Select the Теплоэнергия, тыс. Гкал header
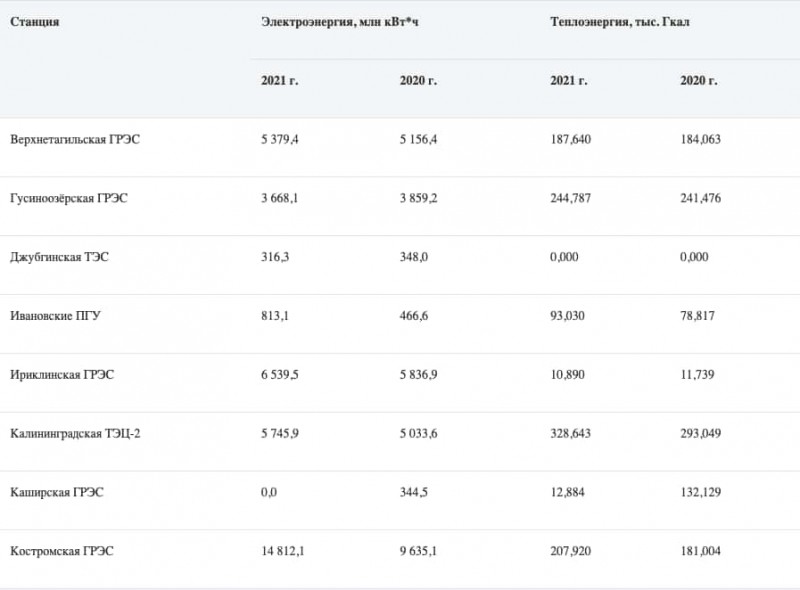The height and width of the screenshot is (590, 800). [x=619, y=22]
